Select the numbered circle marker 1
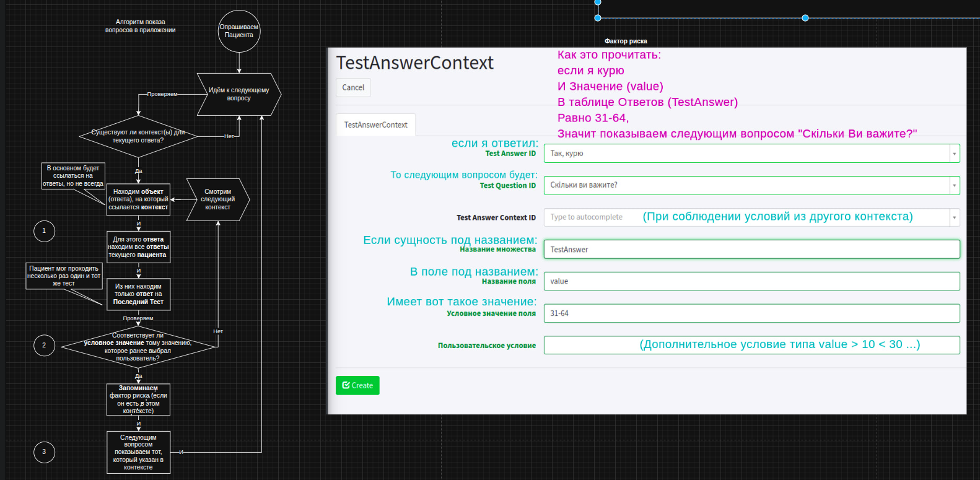The image size is (980, 480). point(44,231)
